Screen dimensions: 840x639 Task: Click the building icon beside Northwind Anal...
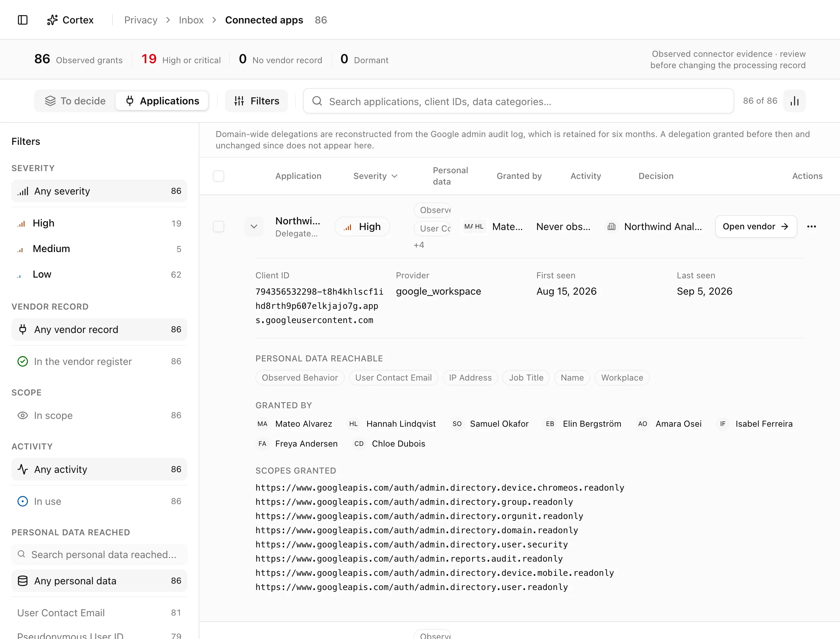(611, 227)
